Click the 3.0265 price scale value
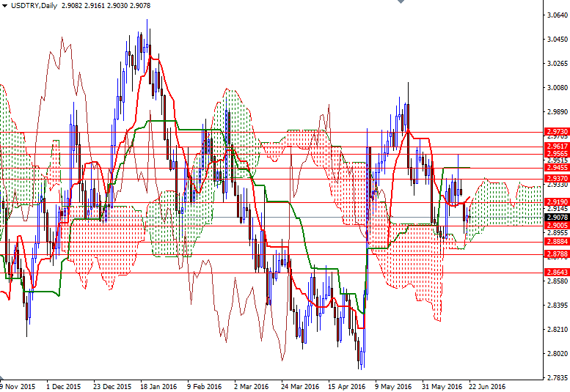 [x=558, y=64]
